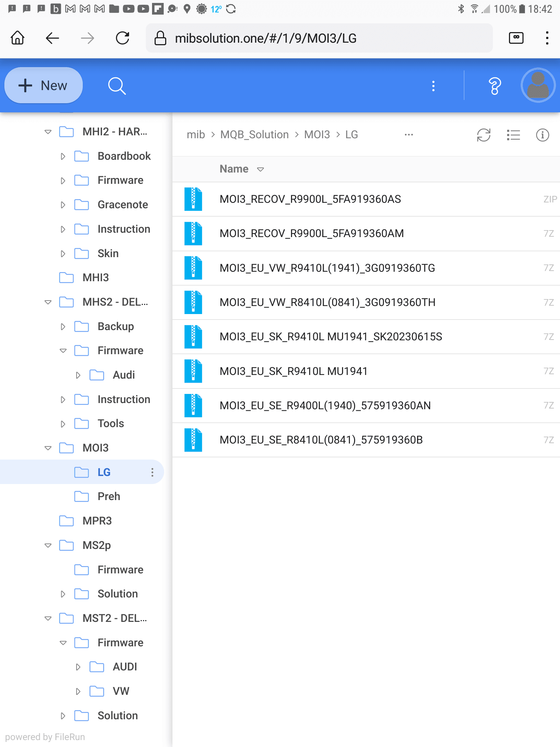Viewport: 560px width, 747px height.
Task: Reload the page in browser toolbar
Action: [122, 38]
